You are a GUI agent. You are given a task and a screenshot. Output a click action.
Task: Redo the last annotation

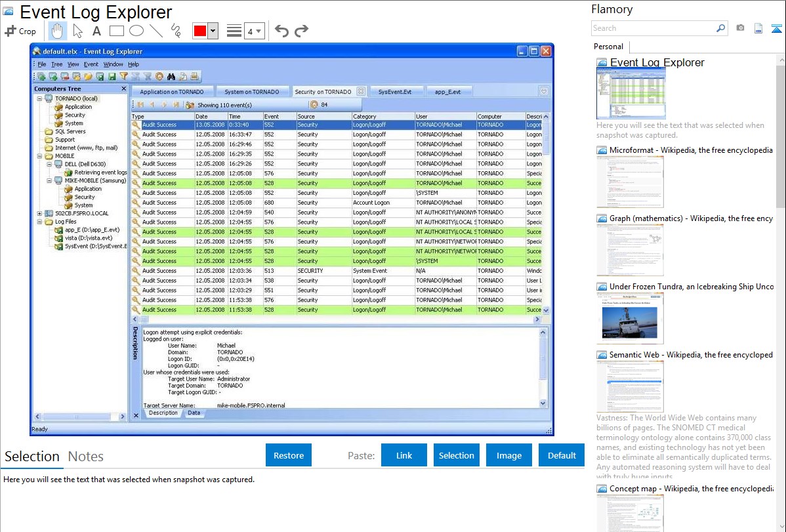[x=301, y=31]
